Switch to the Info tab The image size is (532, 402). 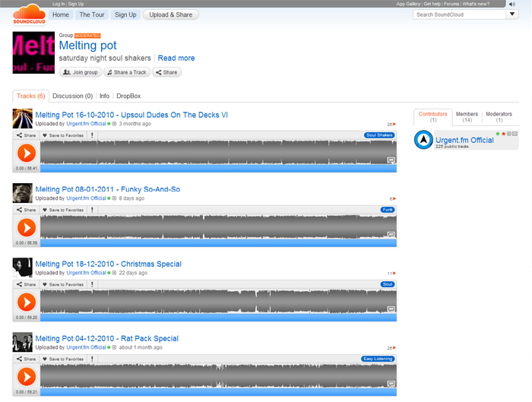pos(104,96)
